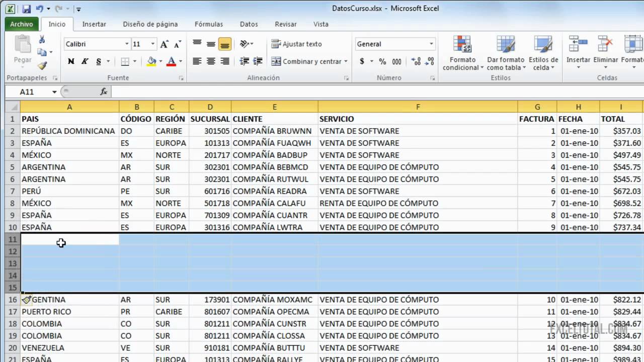Select column F header
Viewport: 644px width, 362px height.
[418, 107]
